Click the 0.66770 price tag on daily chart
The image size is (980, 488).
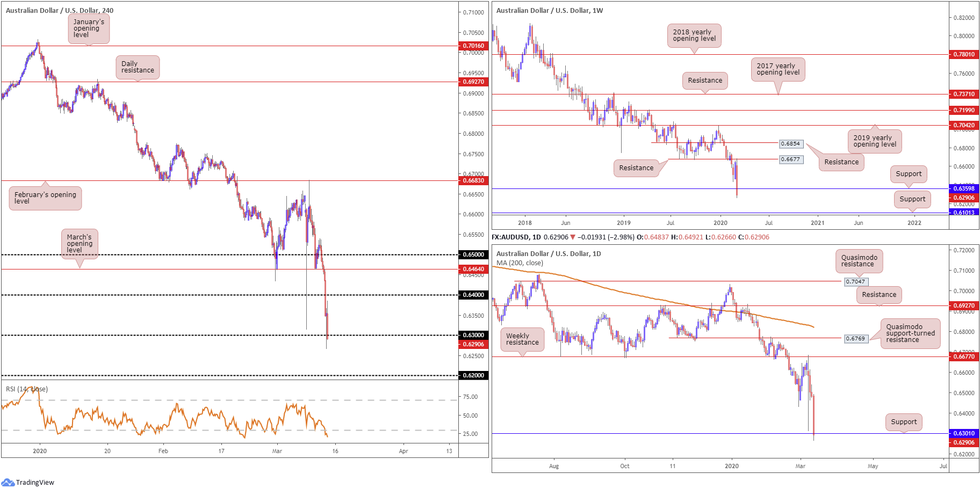coord(964,356)
